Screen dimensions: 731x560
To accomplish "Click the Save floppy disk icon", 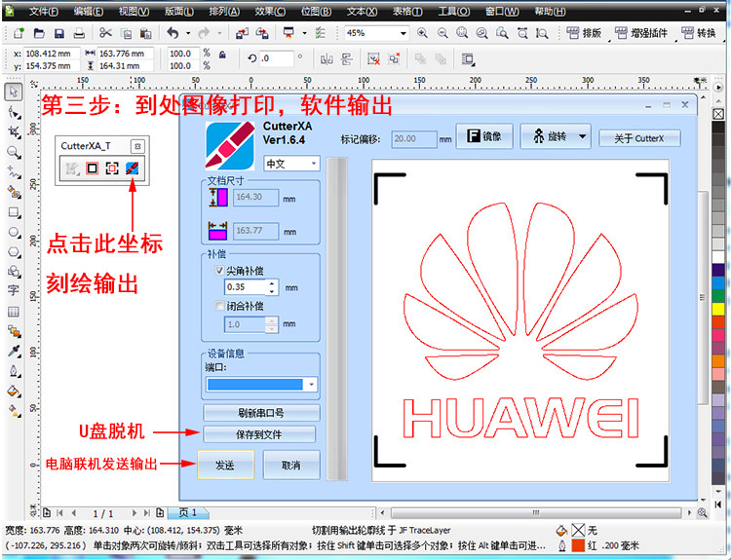I will click(59, 33).
